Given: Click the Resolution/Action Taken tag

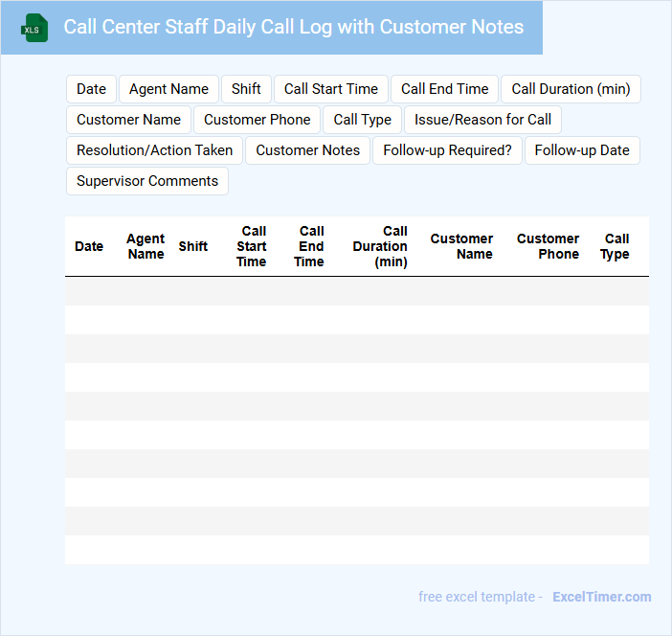Looking at the screenshot, I should [x=155, y=150].
